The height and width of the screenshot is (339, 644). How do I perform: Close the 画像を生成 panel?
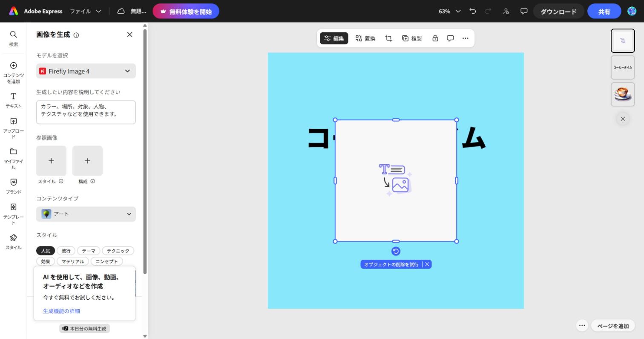pyautogui.click(x=130, y=35)
